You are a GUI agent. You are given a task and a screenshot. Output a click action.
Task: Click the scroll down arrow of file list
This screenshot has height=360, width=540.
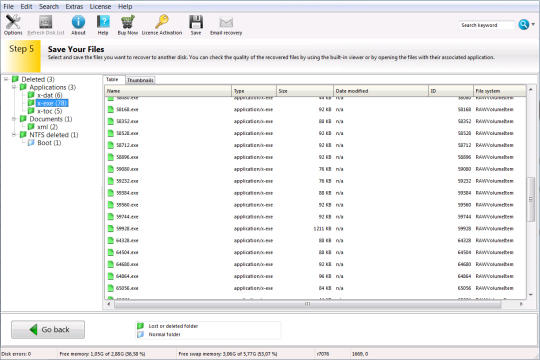531,295
